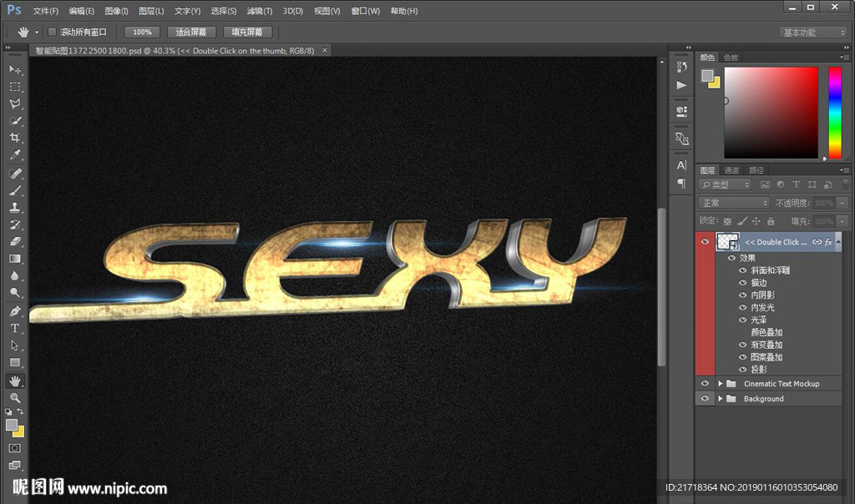Switch to the 通道 tab
Viewport: 855px width, 504px height.
731,170
